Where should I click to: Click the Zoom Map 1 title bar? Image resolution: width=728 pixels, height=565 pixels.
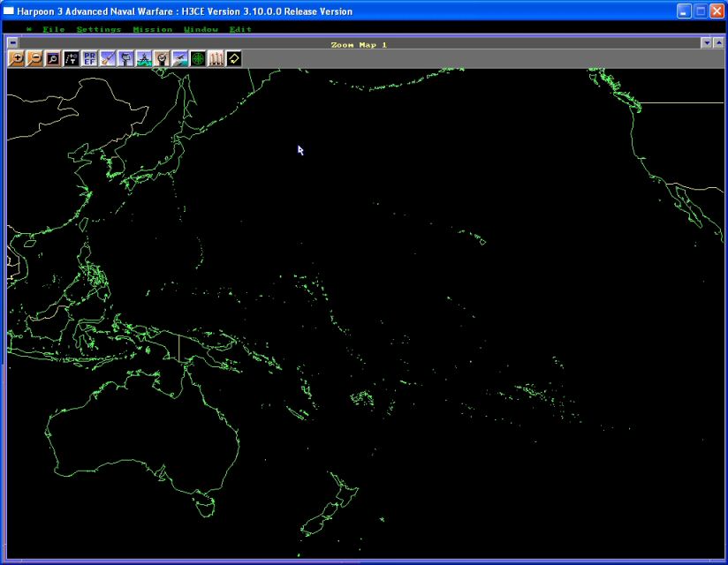click(x=359, y=44)
